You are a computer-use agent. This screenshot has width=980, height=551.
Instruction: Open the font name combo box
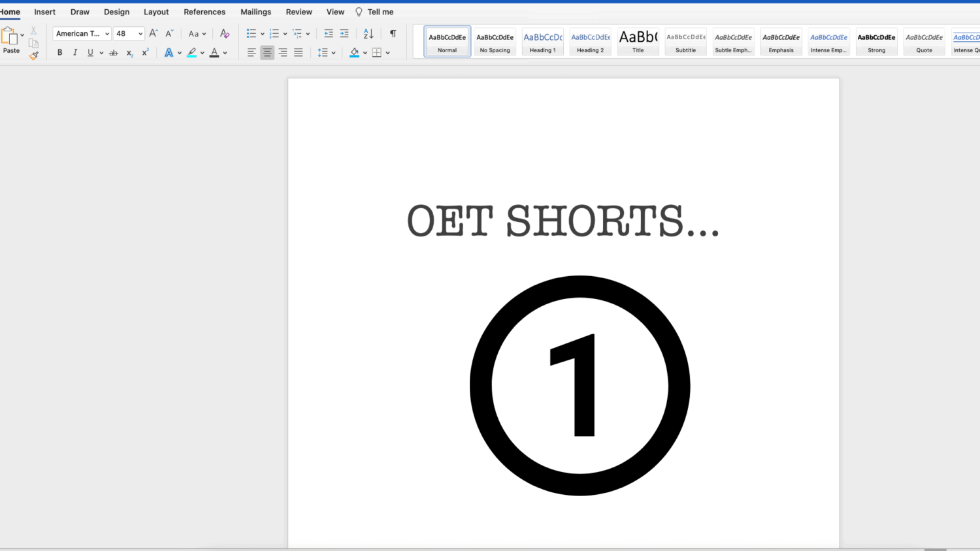click(82, 33)
